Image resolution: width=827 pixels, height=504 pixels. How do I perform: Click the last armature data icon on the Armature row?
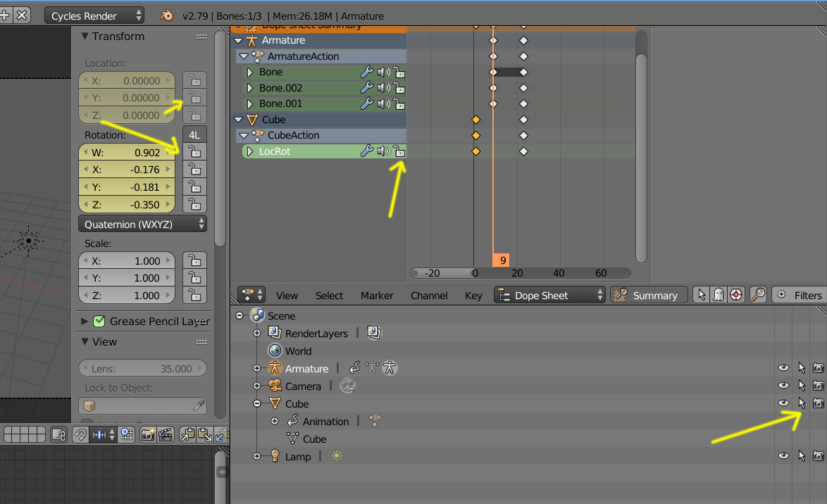(x=390, y=367)
